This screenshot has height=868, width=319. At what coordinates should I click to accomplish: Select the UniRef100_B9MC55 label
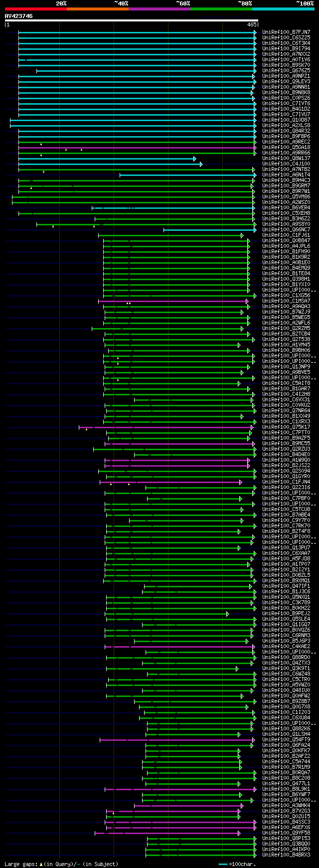click(x=286, y=443)
